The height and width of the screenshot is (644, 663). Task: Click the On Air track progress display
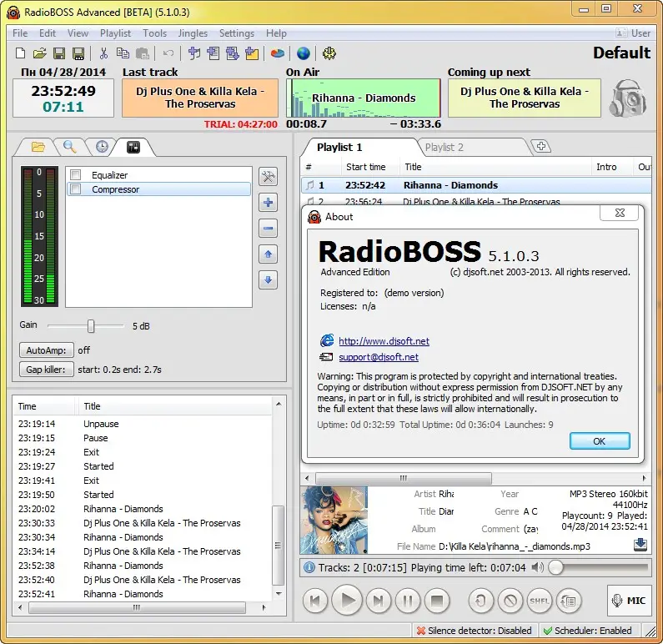(x=364, y=98)
